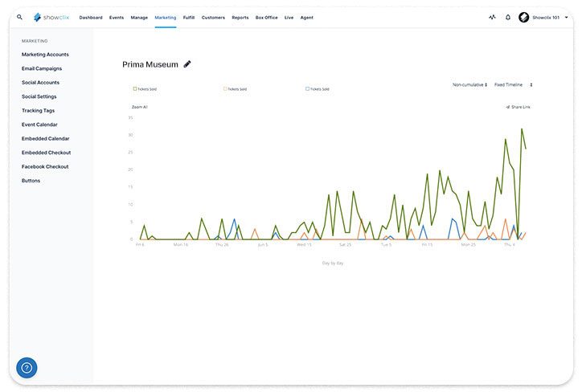Click the Showclix 101 account avatar
582x392 pixels.
[x=524, y=17]
